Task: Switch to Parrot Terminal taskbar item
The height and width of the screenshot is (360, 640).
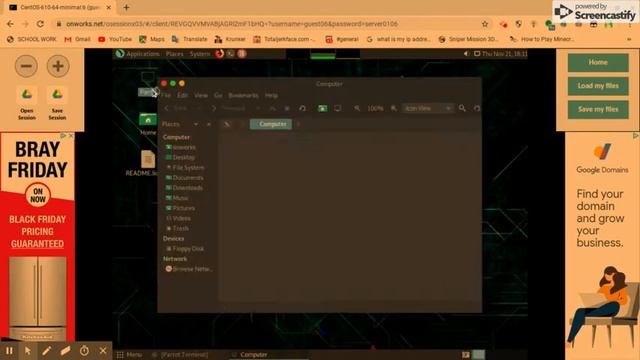Action: click(x=180, y=355)
